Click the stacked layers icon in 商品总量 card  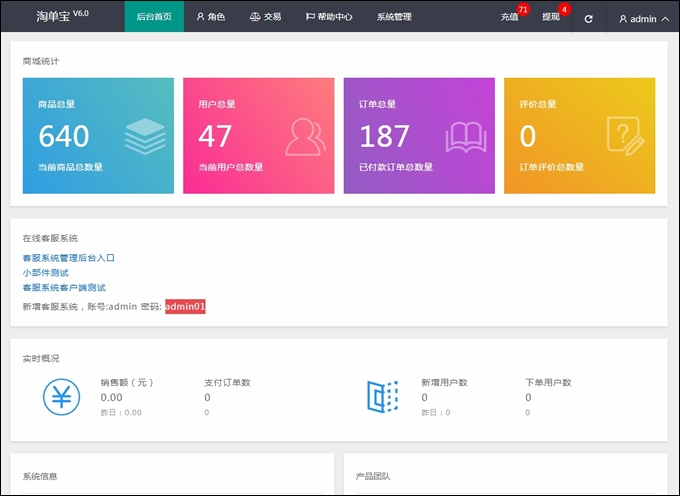tap(145, 137)
